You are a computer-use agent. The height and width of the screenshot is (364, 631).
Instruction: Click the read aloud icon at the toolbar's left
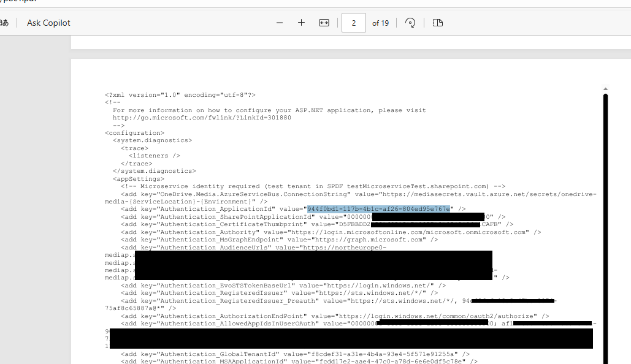pos(4,23)
